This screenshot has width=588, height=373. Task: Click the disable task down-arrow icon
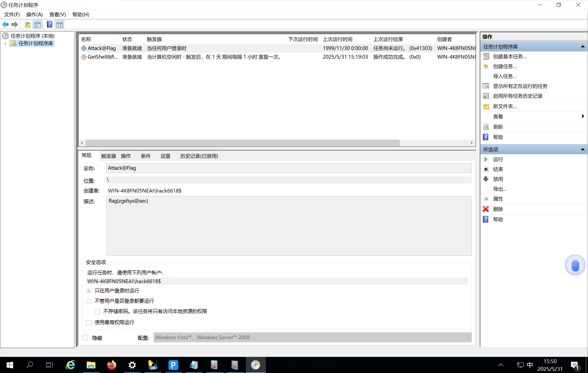pos(486,179)
